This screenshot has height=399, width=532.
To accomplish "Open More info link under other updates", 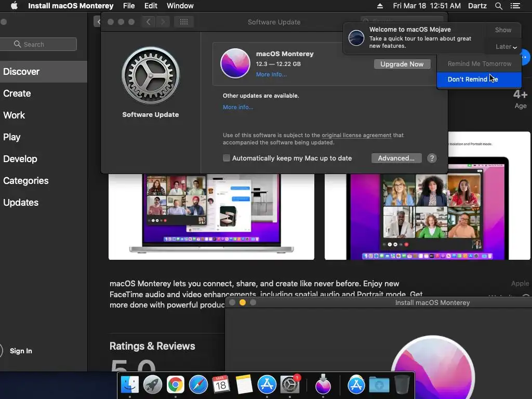I will (238, 107).
